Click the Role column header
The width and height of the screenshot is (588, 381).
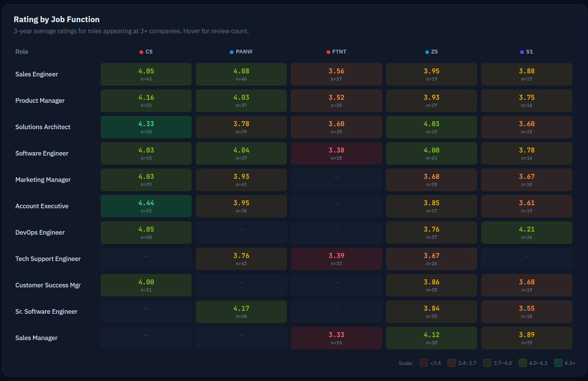22,52
